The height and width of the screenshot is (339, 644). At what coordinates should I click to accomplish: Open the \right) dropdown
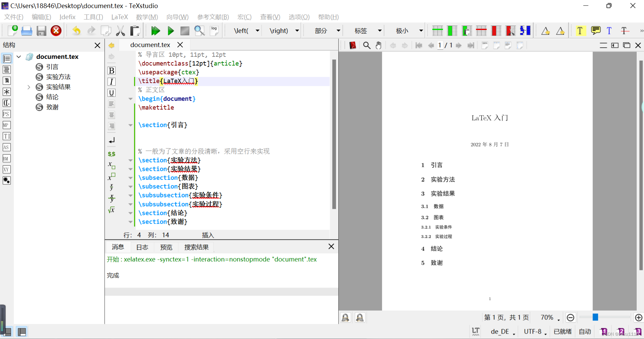(x=297, y=31)
